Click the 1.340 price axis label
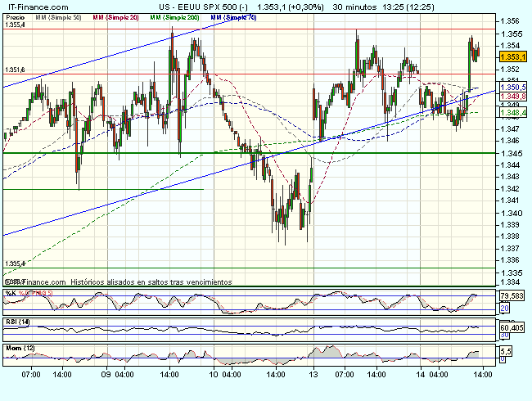Viewport: 532px width, 401px height. (510, 214)
